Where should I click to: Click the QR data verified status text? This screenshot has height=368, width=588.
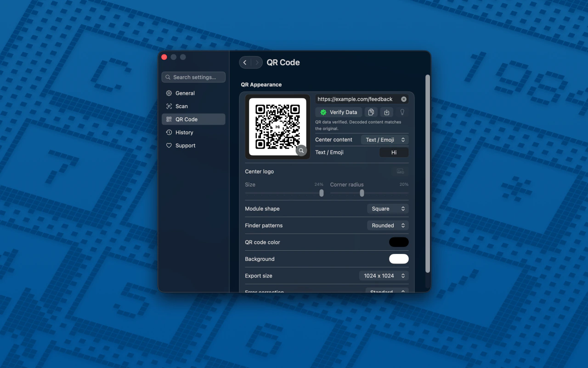358,126
